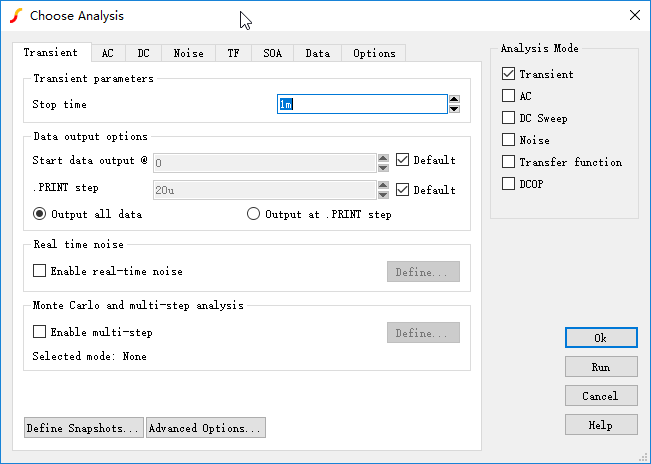Viewport: 651px width, 464px height.
Task: Switch to the Noise tab
Action: 188,53
